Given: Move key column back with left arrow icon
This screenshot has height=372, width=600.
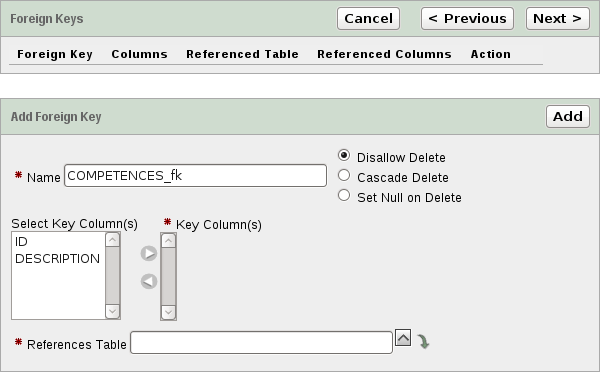Looking at the screenshot, I should tap(149, 281).
